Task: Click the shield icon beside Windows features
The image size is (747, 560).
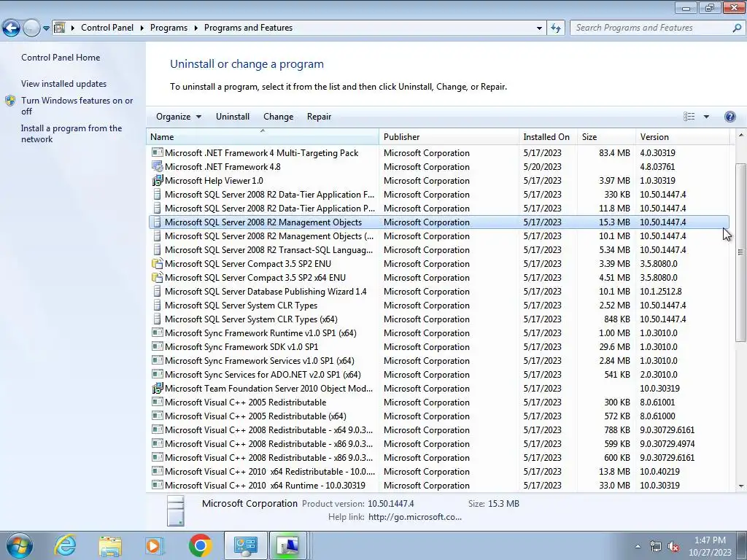Action: pyautogui.click(x=10, y=101)
